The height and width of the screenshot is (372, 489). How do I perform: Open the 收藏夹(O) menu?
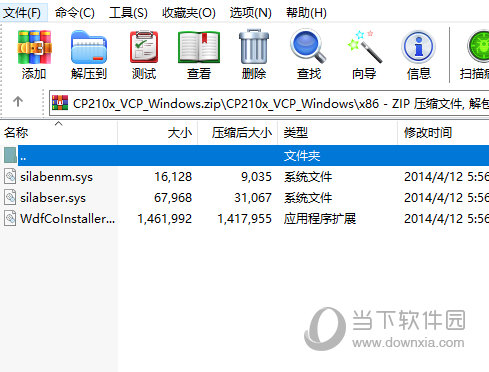(189, 13)
